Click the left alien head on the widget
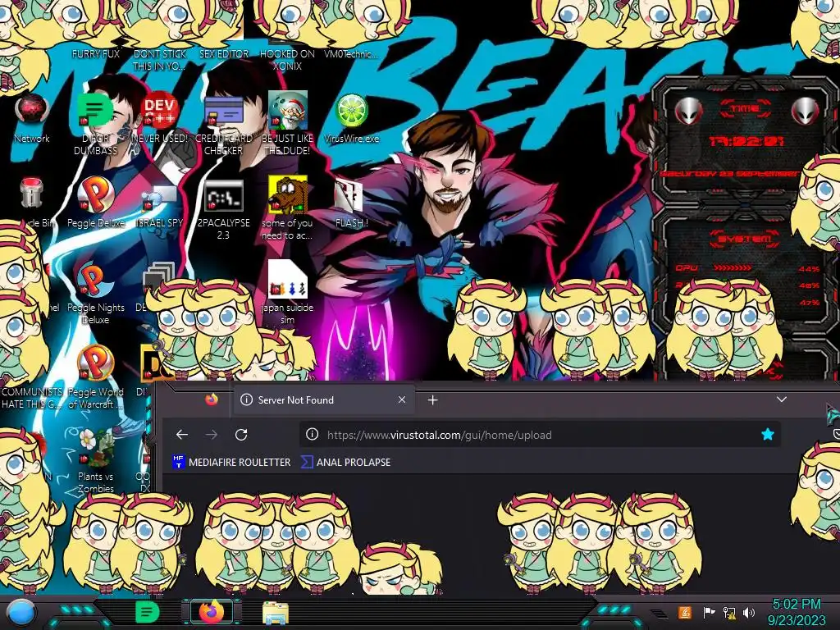The width and height of the screenshot is (840, 630). (688, 112)
